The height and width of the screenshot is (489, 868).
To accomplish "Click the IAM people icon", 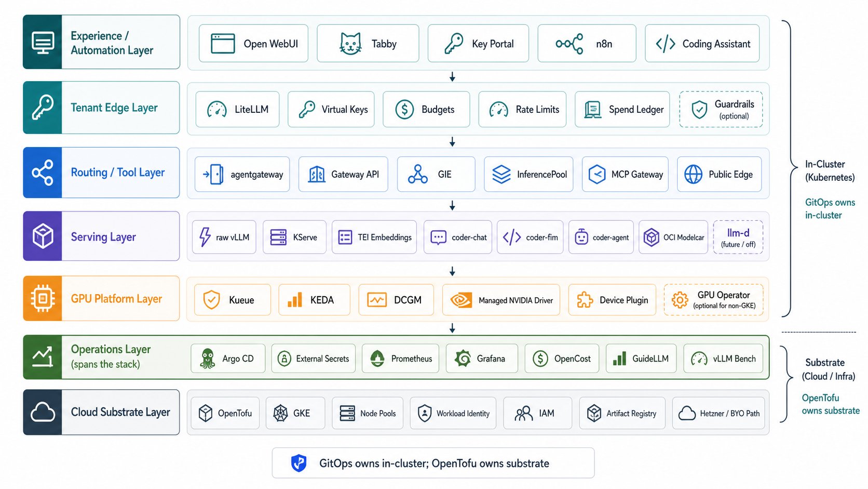I will (x=523, y=414).
